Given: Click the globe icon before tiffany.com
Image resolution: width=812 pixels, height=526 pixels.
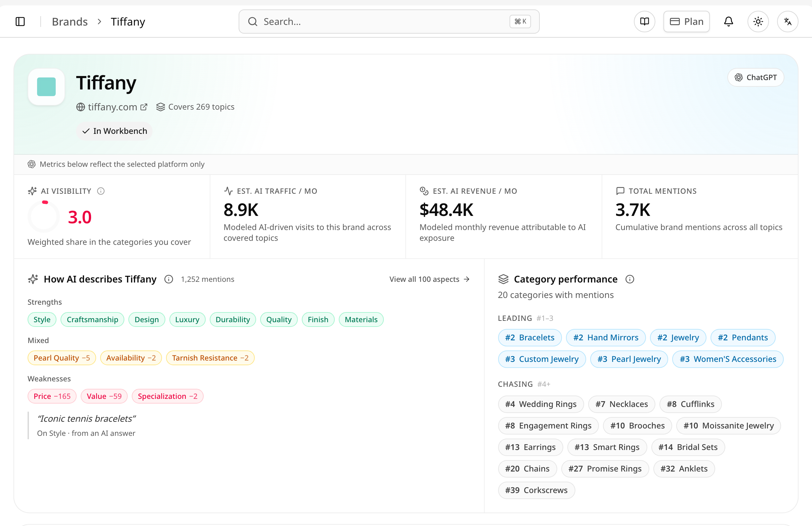Looking at the screenshot, I should (x=81, y=107).
